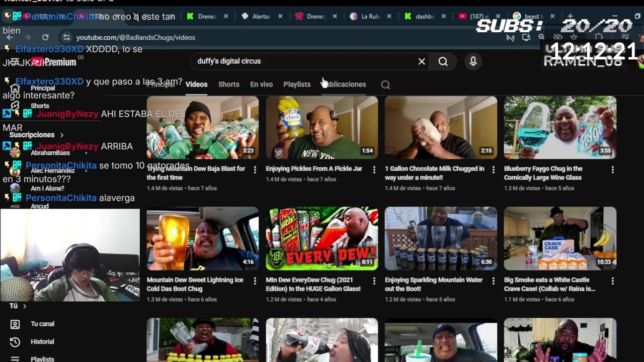Viewport: 644px width, 362px height.
Task: Expand the Tú section chevron
Action: (24, 306)
